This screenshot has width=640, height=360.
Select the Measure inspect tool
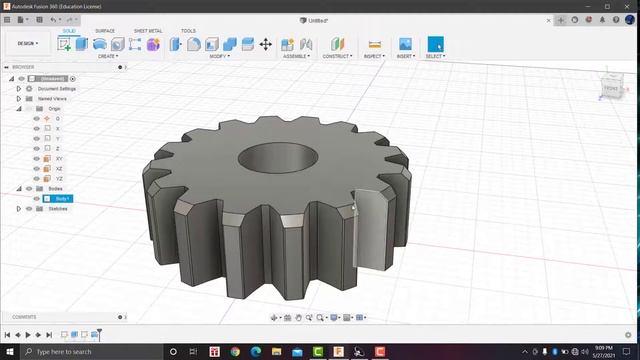[x=374, y=44]
